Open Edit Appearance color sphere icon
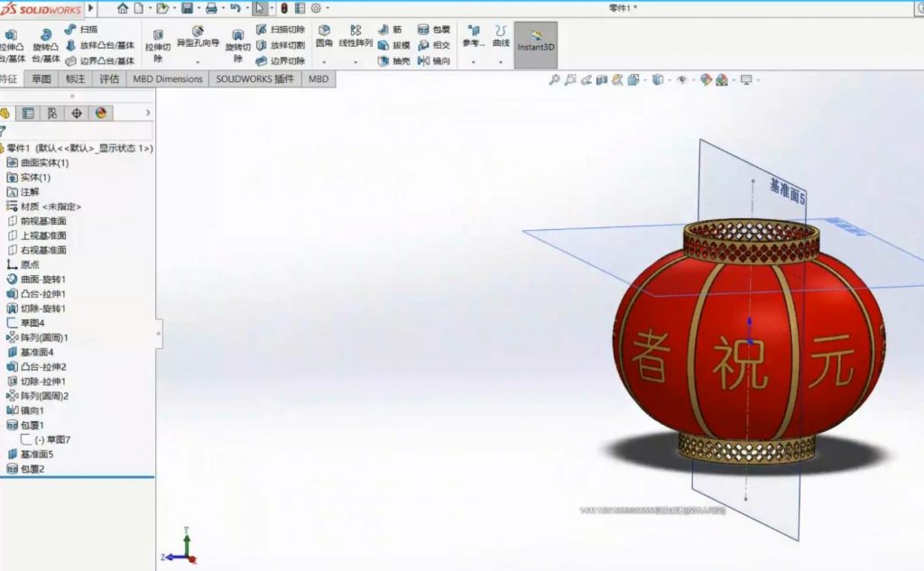 pyautogui.click(x=706, y=79)
